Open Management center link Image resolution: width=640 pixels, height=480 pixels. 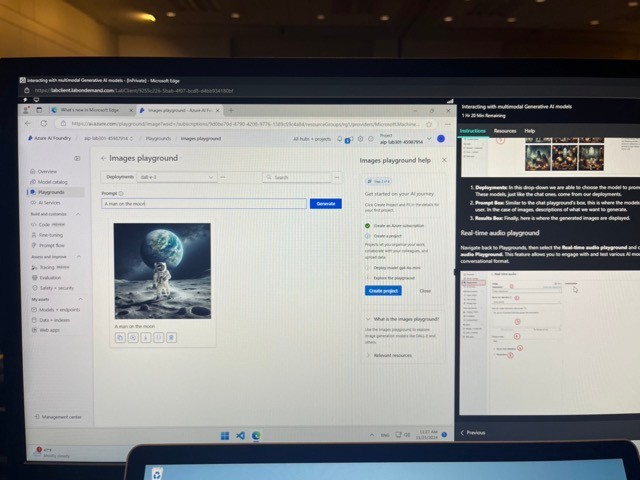click(58, 417)
